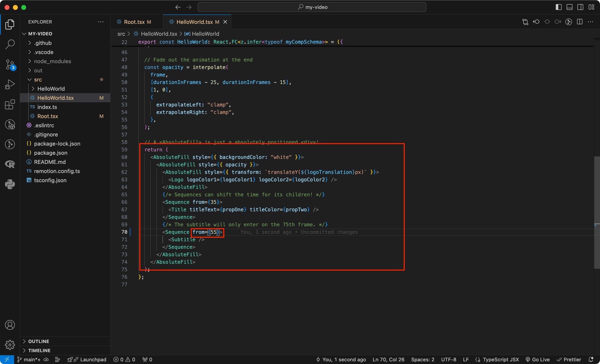
Task: Click src in the breadcrumb
Action: coord(121,34)
